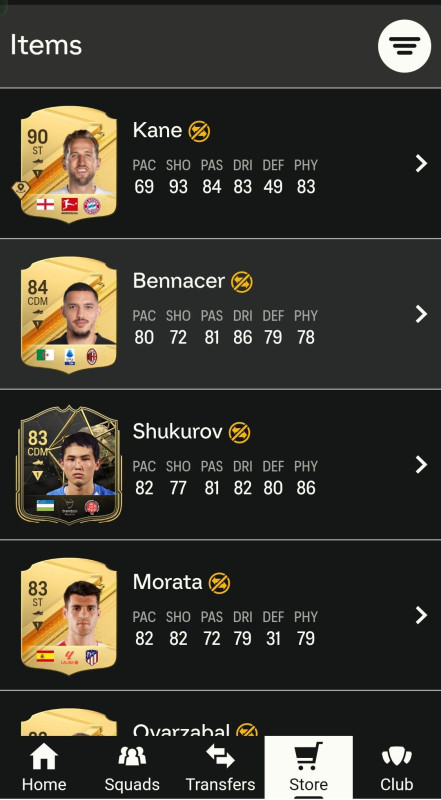Expand Morata item with chevron arrow

[421, 615]
